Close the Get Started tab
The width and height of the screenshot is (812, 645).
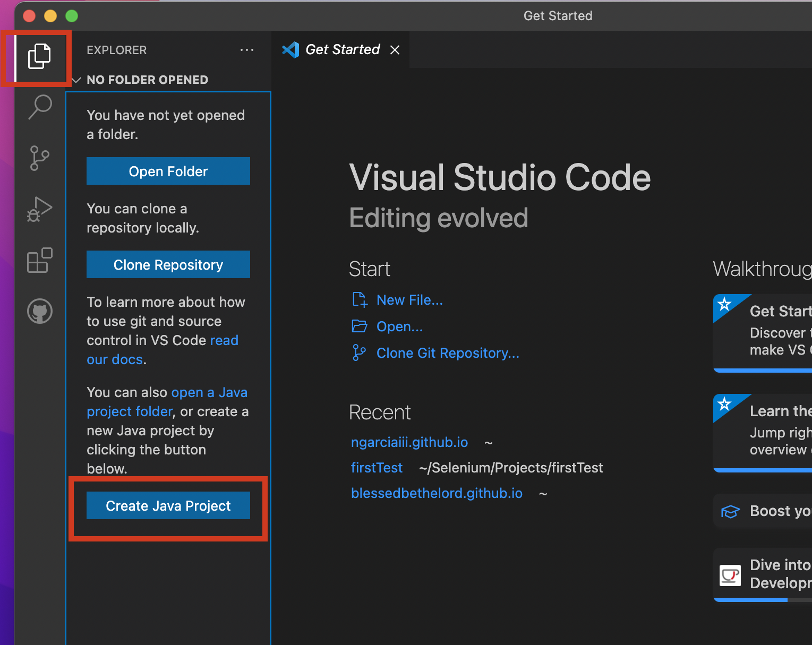tap(395, 50)
